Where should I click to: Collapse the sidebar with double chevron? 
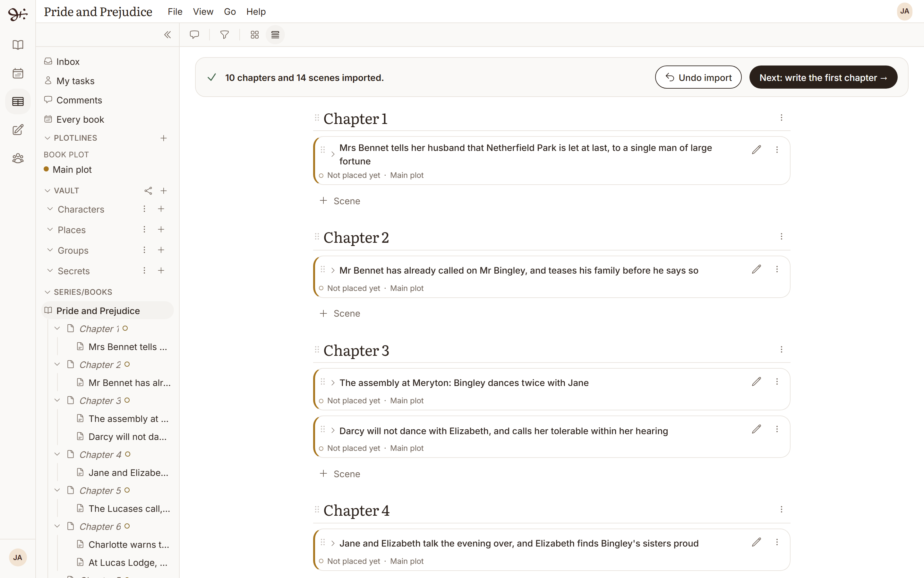click(x=167, y=35)
